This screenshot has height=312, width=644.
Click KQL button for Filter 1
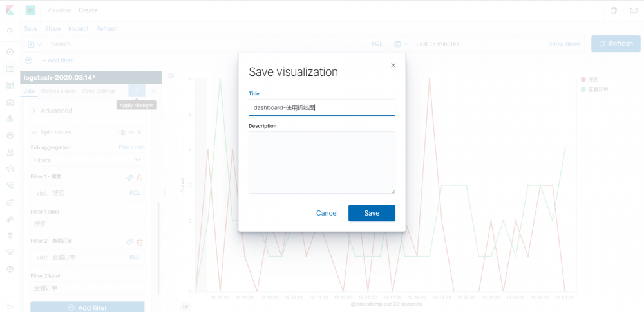[x=135, y=193]
